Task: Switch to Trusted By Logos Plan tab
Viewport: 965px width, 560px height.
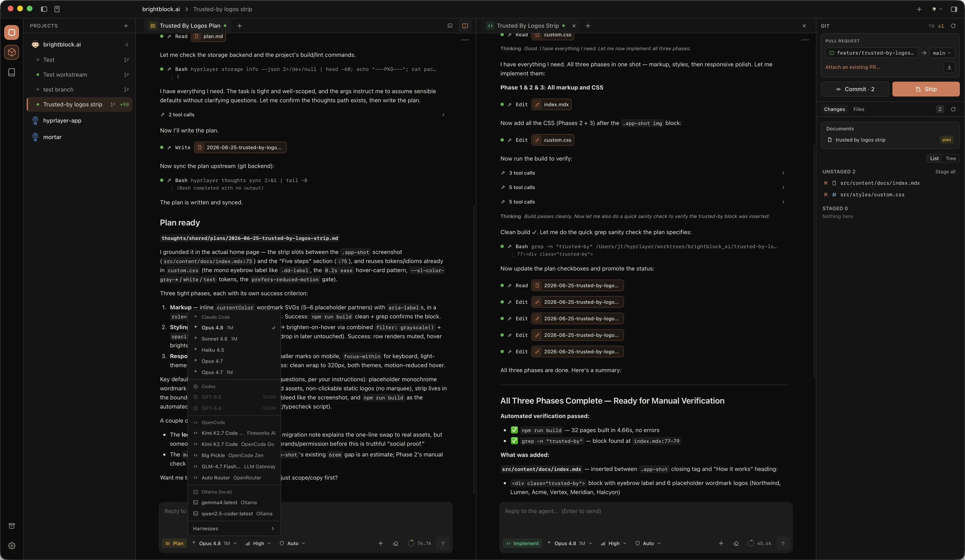Action: tap(188, 26)
